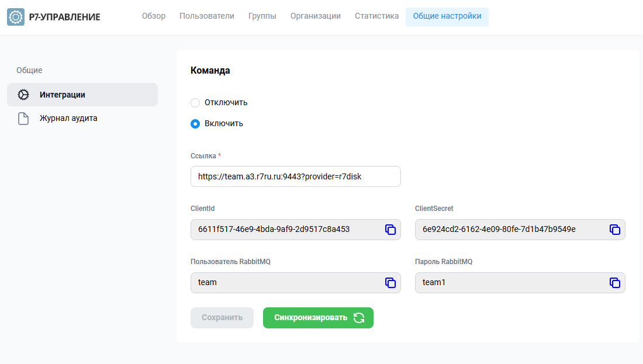Image resolution: width=643 pixels, height=364 pixels.
Task: Open the Организации tab
Action: [316, 16]
